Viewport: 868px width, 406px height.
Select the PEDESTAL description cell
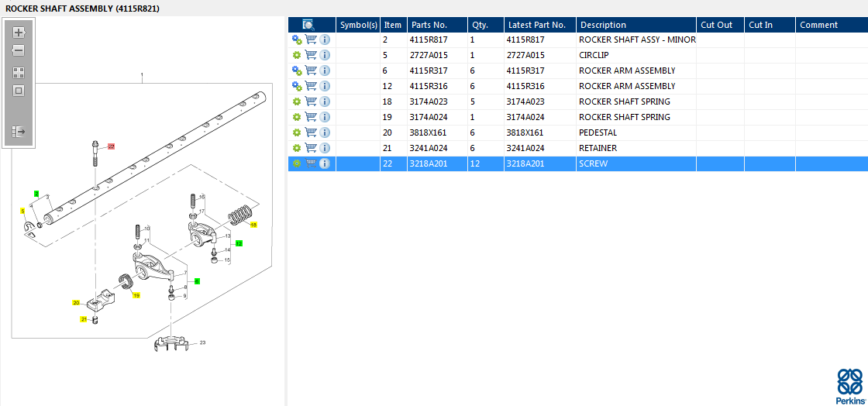point(636,132)
